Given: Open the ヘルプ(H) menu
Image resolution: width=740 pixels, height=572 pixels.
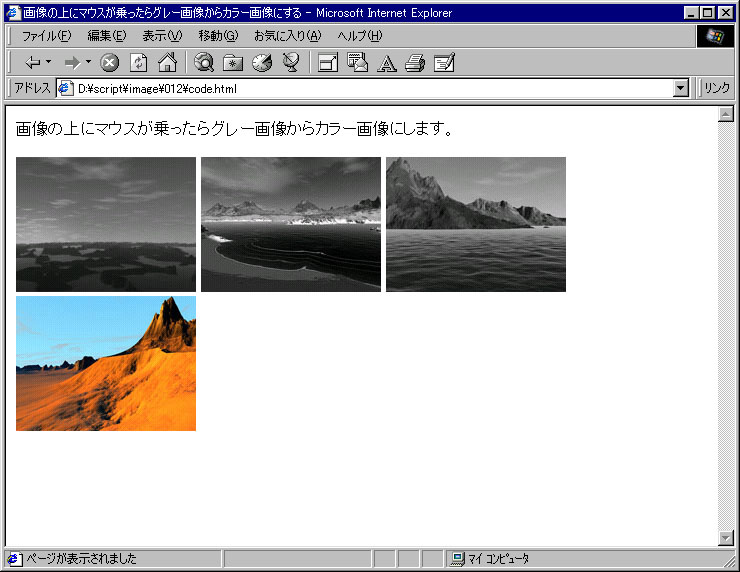Looking at the screenshot, I should pos(360,36).
